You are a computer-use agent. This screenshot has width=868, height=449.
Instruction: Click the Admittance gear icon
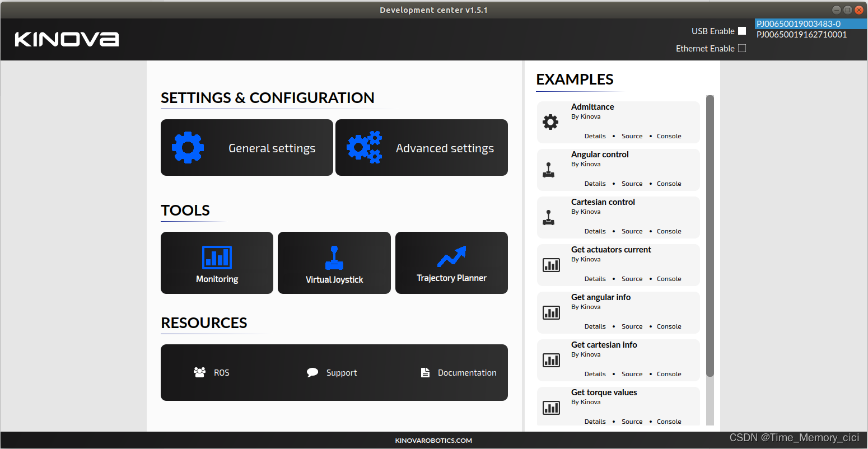[550, 122]
